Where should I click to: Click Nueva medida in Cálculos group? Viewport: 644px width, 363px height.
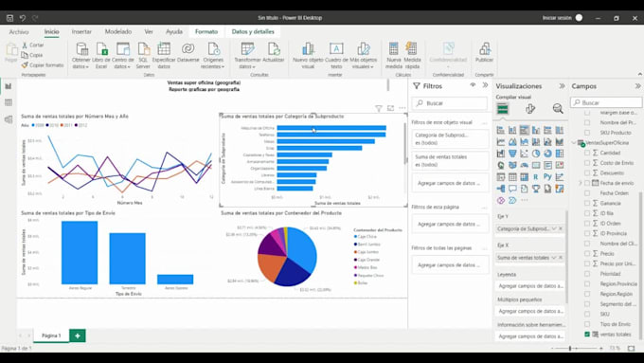[393, 56]
